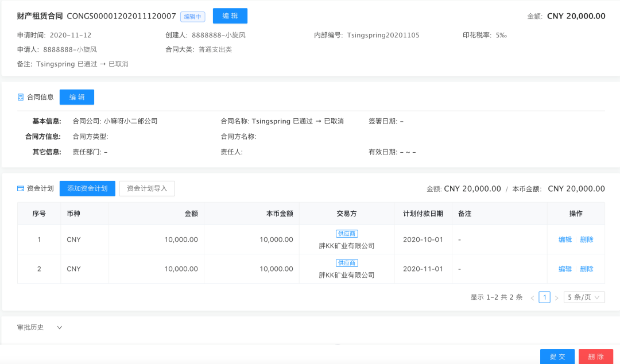
Task: Click the contract info document icon
Action: [21, 98]
